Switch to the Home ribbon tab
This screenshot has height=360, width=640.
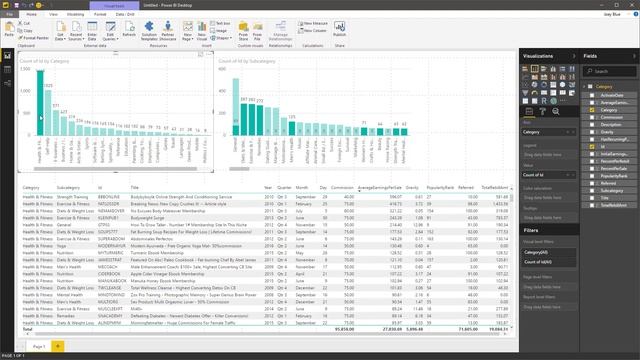[31, 14]
